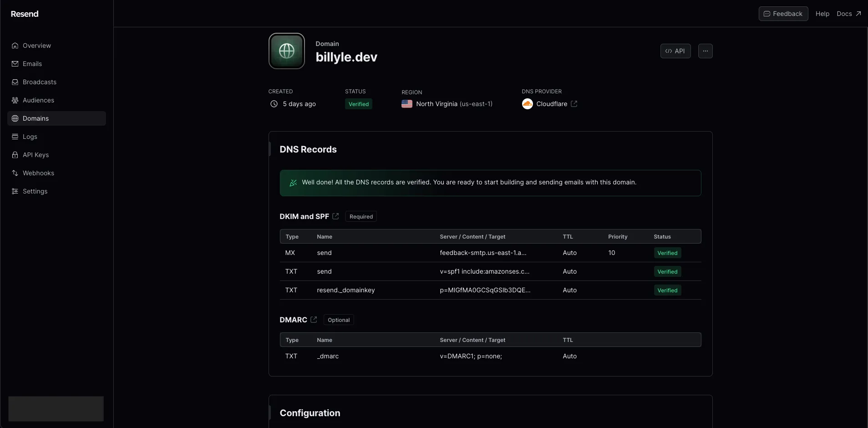Screen dimensions: 868x428
Task: Click TXT send record Verified badge
Action: coord(667,271)
